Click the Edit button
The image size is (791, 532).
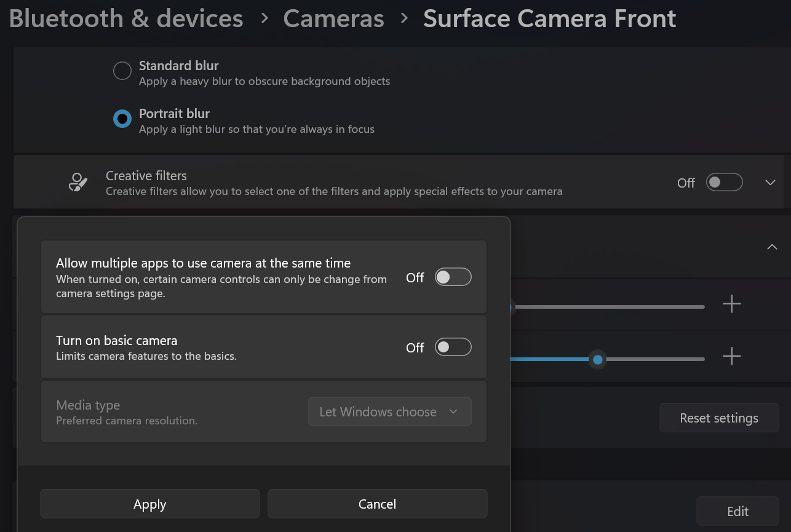(x=737, y=511)
